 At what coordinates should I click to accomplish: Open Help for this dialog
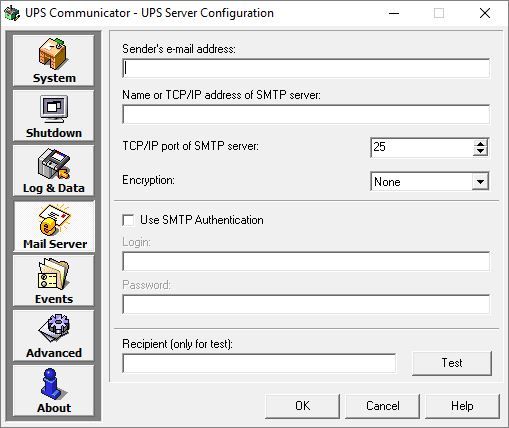pos(462,406)
